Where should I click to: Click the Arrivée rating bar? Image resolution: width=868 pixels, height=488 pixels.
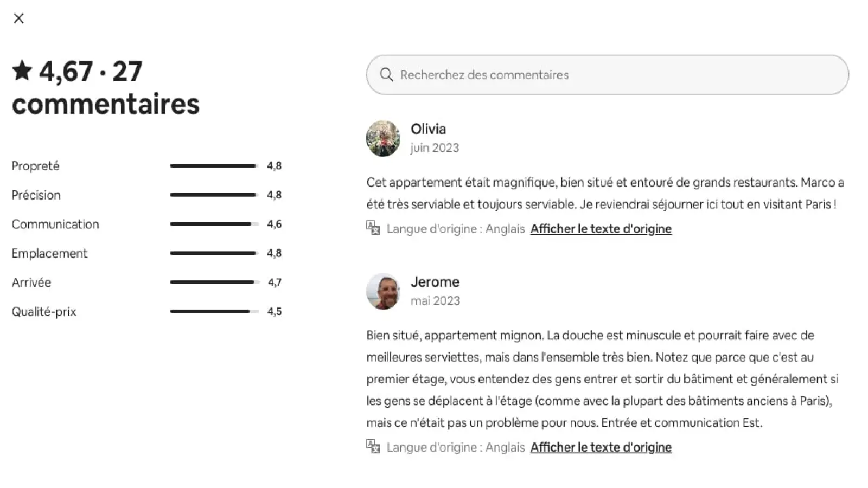click(214, 282)
